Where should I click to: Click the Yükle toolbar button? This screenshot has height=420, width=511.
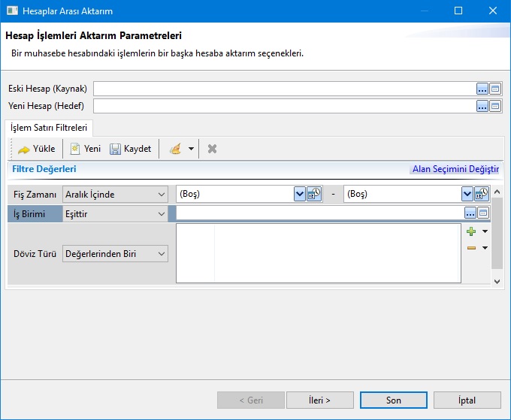click(36, 149)
